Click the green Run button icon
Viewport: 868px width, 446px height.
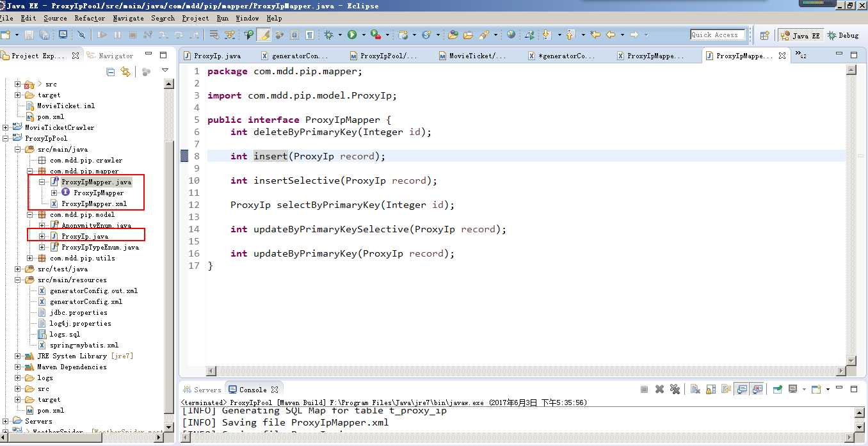[x=352, y=35]
